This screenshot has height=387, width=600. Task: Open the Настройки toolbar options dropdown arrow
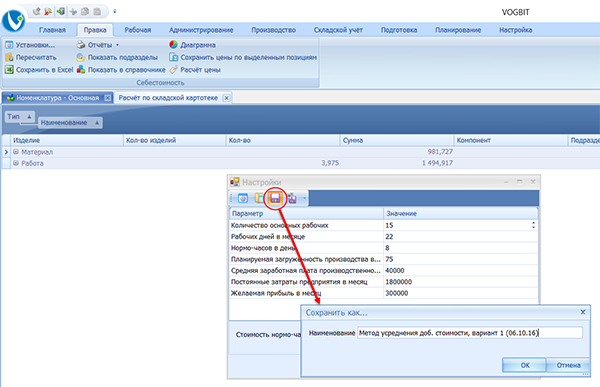click(x=305, y=198)
